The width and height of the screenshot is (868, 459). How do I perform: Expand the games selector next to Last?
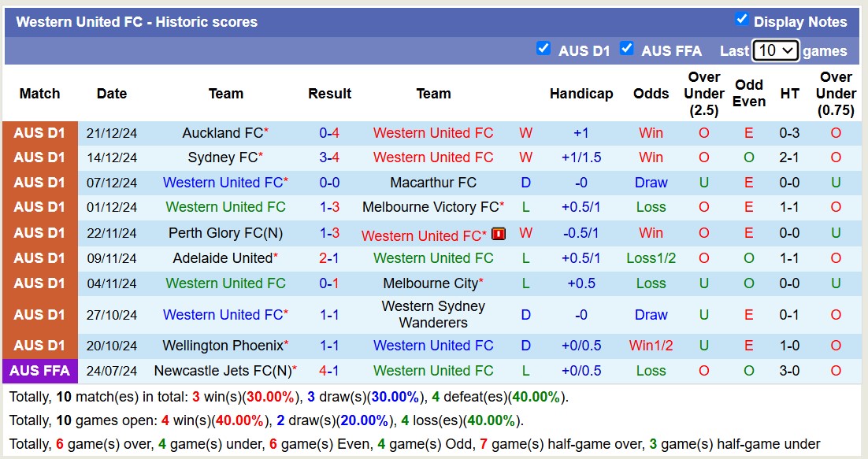(775, 50)
